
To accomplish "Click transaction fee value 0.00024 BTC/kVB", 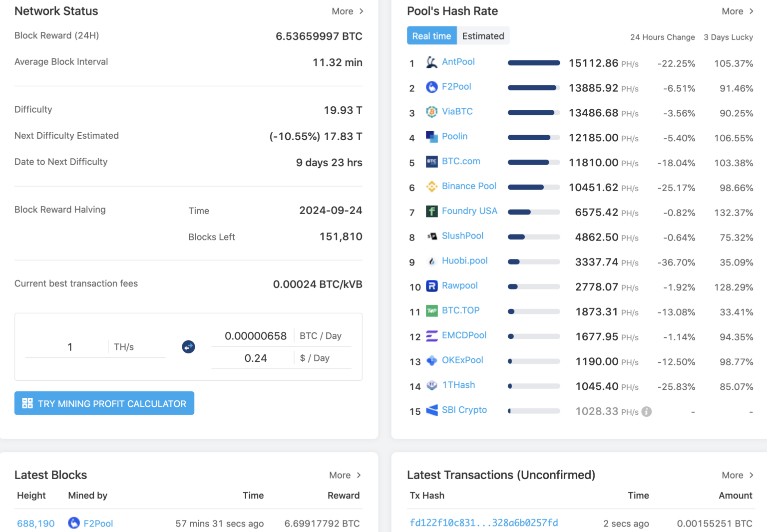I will (318, 284).
